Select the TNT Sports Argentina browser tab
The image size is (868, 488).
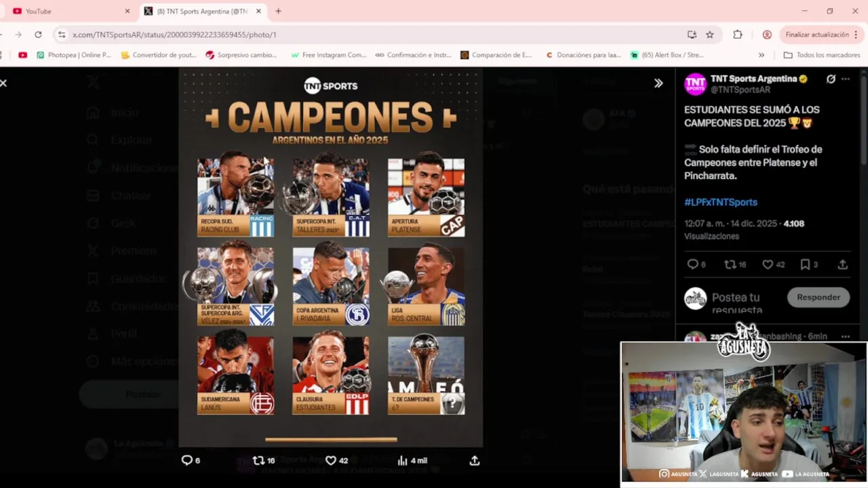click(201, 11)
